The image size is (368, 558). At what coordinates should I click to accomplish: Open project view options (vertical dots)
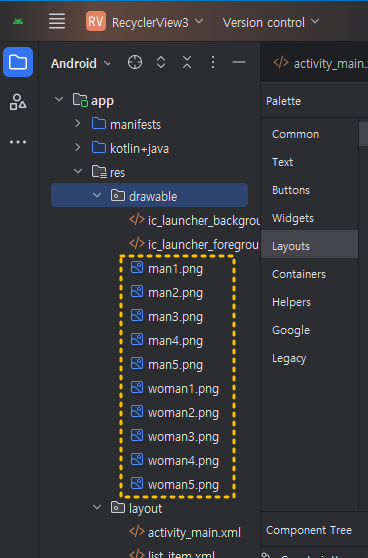pos(213,62)
